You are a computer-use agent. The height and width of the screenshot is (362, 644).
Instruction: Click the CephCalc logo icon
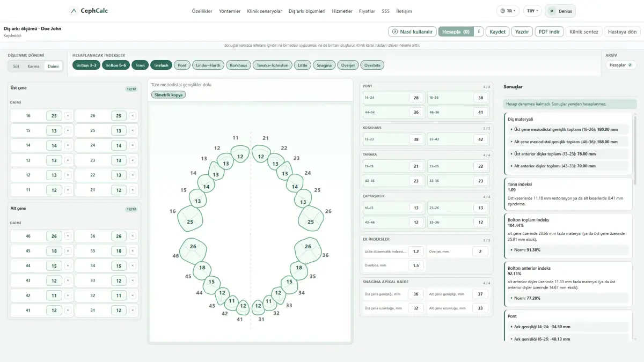(74, 11)
